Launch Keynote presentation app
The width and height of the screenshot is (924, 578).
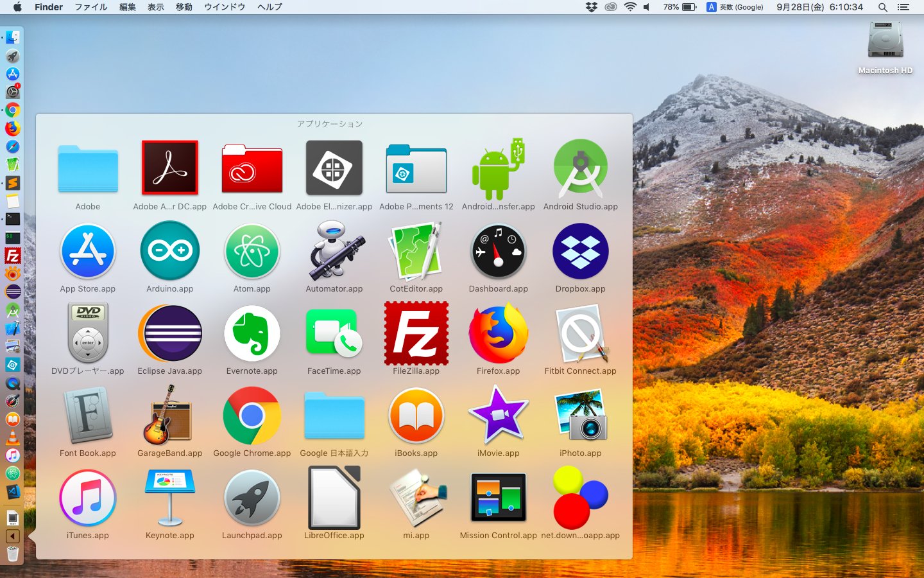[169, 497]
